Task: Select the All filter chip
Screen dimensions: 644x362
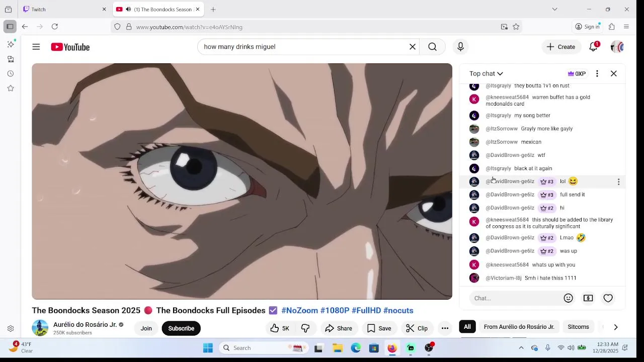Action: point(467,327)
